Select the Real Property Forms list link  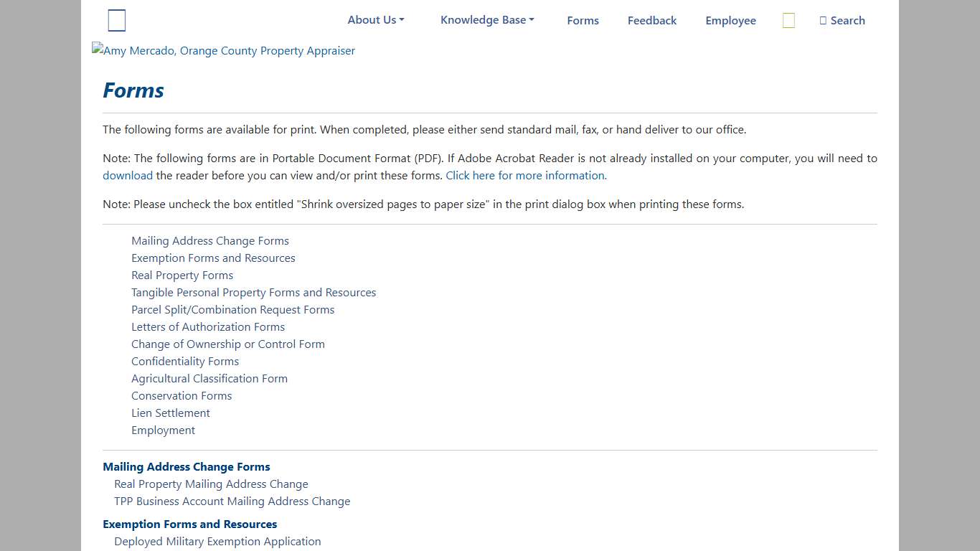[x=182, y=275]
